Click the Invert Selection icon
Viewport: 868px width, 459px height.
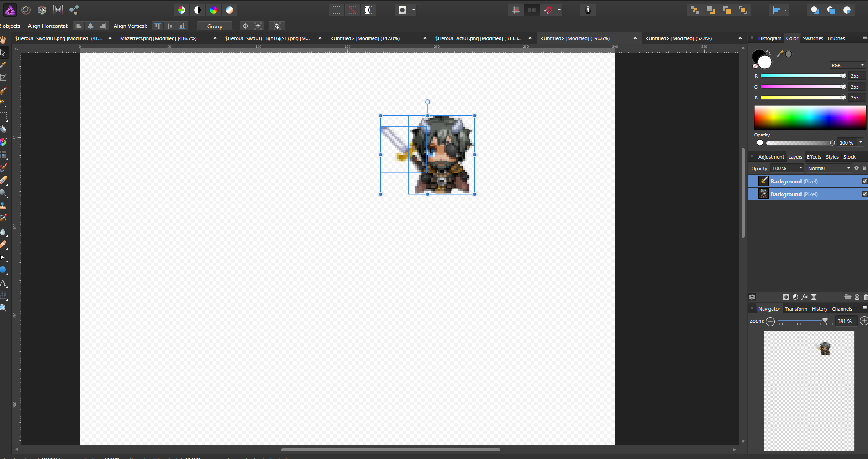click(368, 10)
